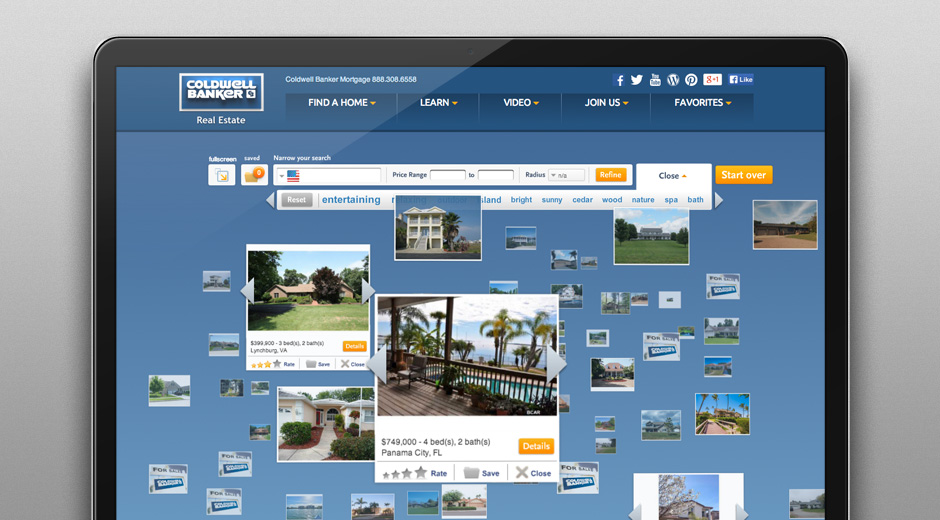
Task: Click the Start over button
Action: pos(743,175)
